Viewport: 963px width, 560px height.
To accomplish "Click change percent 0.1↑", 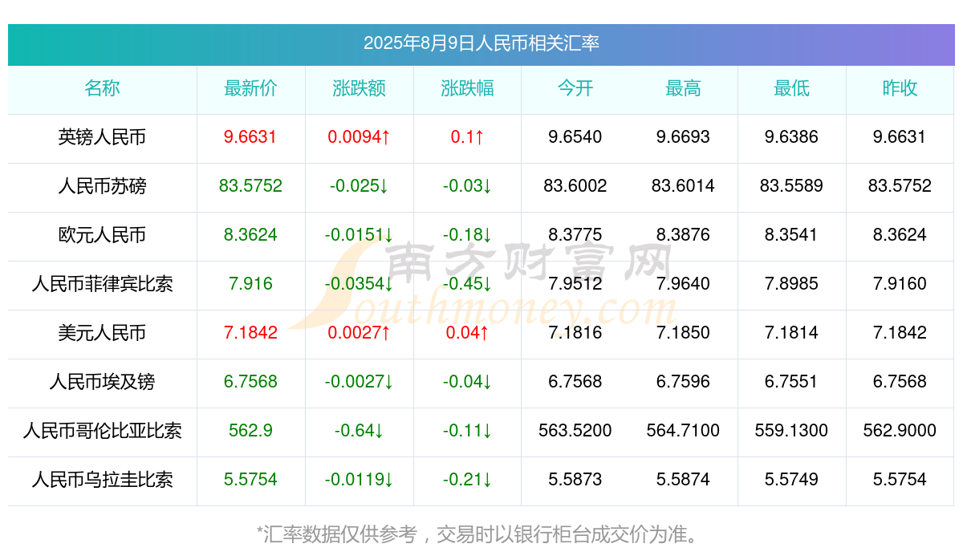I will tap(467, 137).
